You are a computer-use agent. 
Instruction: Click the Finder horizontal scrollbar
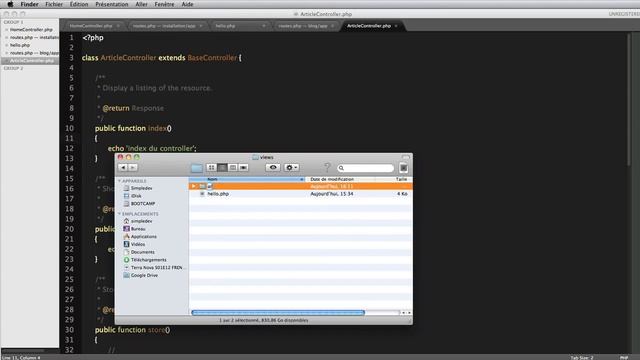[x=278, y=313]
